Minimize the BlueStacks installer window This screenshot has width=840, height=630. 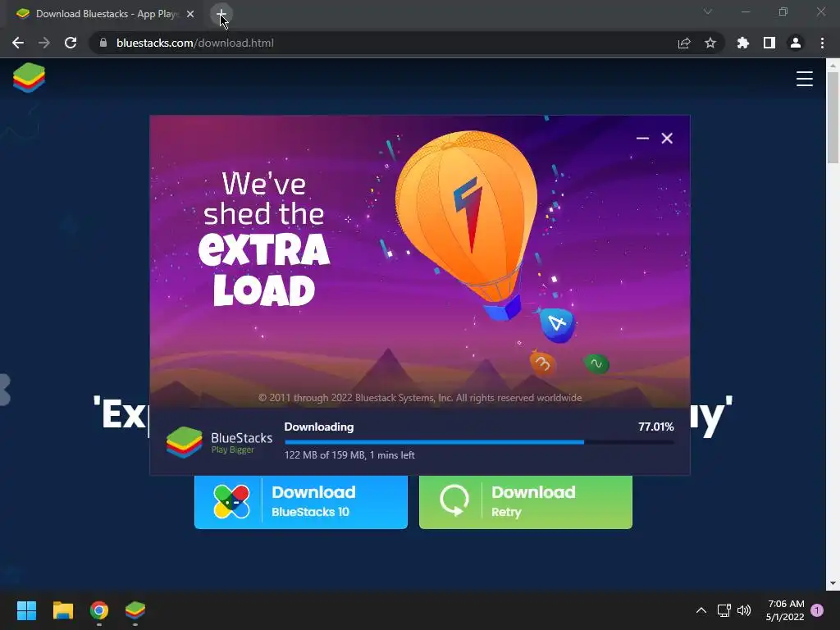642,138
